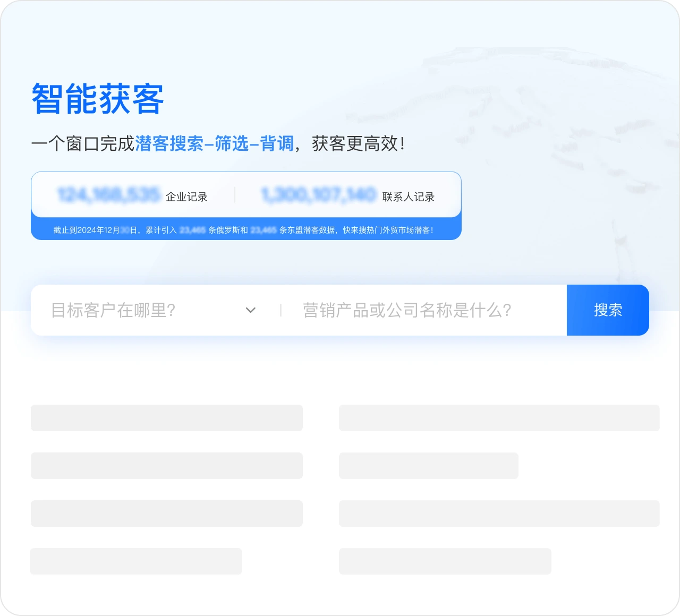This screenshot has height=616, width=680.
Task: Click the blurred contact record count number
Action: 319,195
